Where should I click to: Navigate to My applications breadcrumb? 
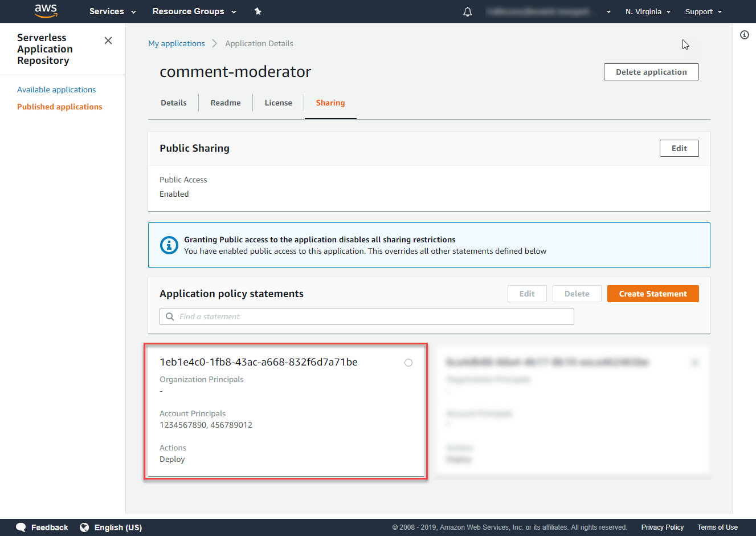[x=177, y=43]
